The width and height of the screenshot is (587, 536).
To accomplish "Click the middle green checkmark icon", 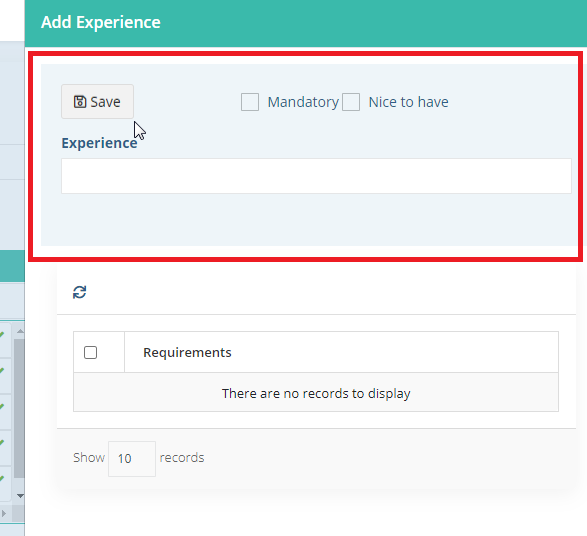I will [2, 406].
